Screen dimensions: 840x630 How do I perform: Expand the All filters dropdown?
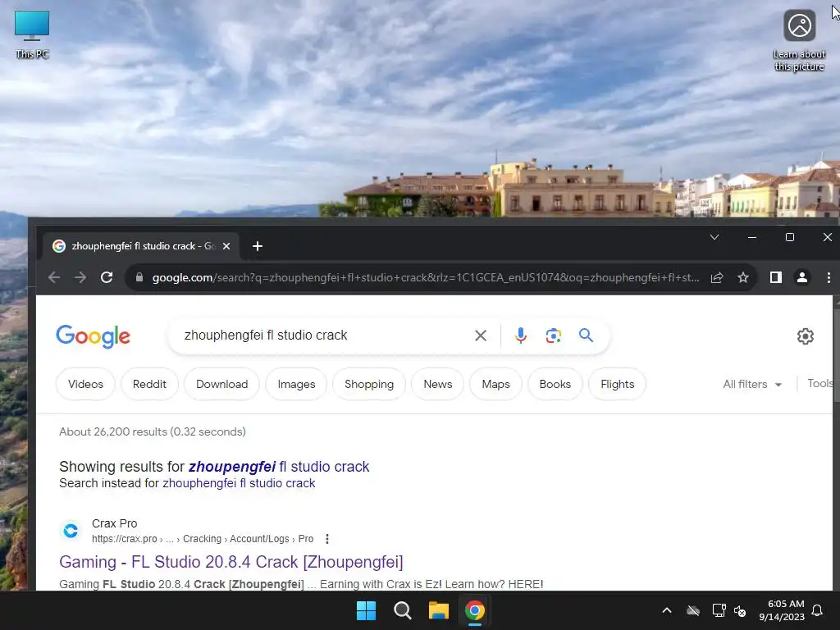click(x=752, y=384)
